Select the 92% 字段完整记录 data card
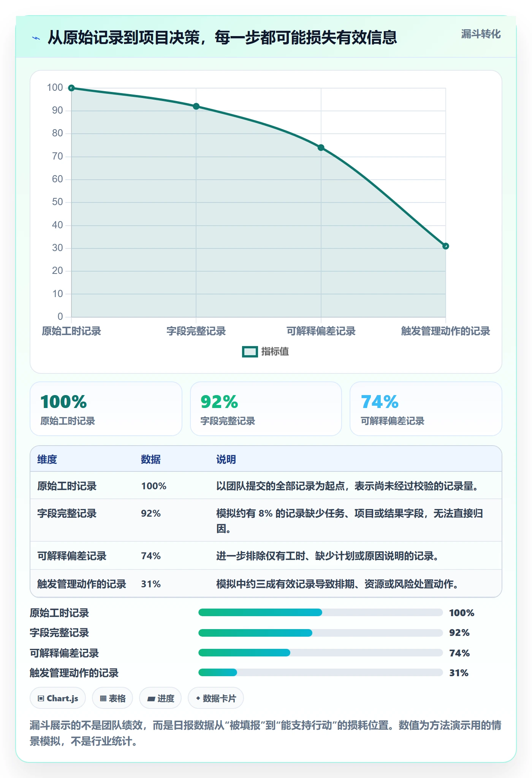532x778 pixels. pos(266,409)
